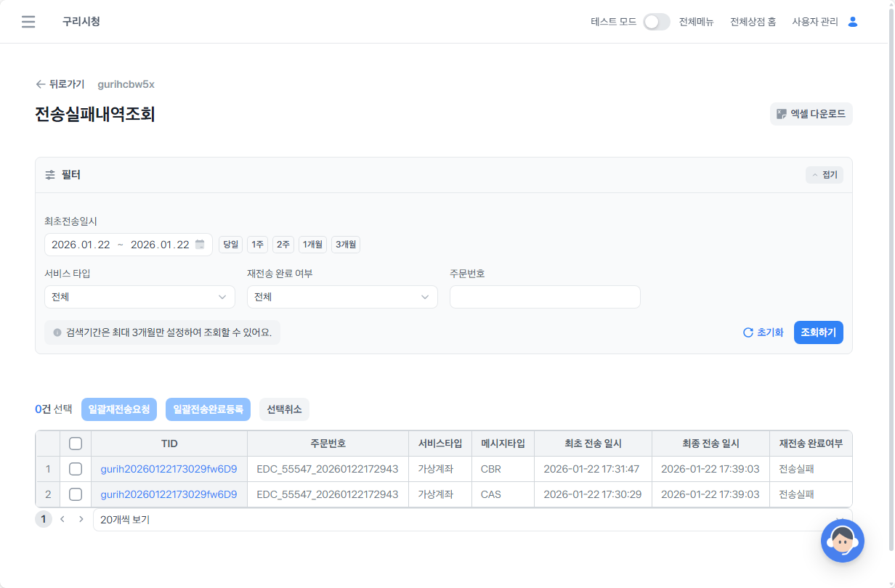Go to 전체상점 홈
The width and height of the screenshot is (895, 588).
click(x=753, y=22)
